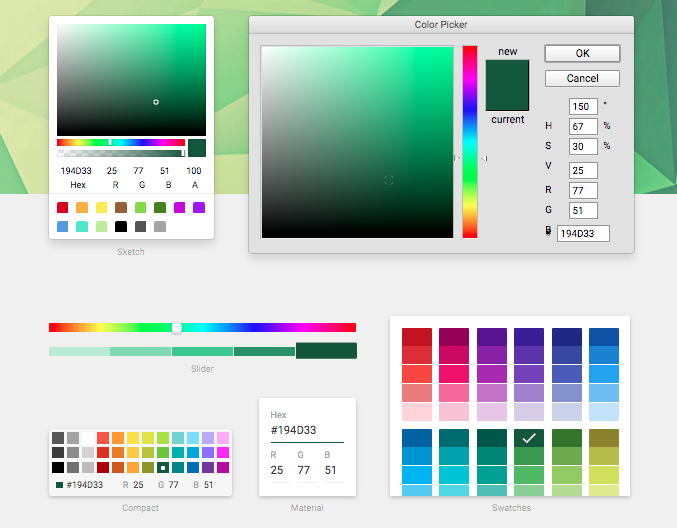Select the palest blue swatch in Swatches top group
Viewport: 677px width, 528px height.
[604, 412]
